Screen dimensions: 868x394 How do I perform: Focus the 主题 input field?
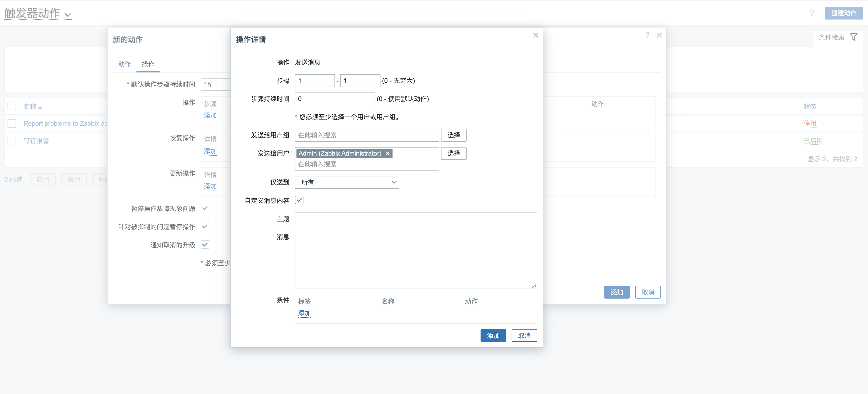point(416,219)
